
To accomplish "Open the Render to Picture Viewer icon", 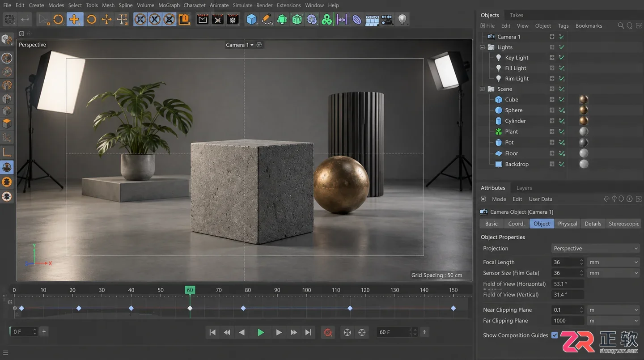I will (217, 19).
